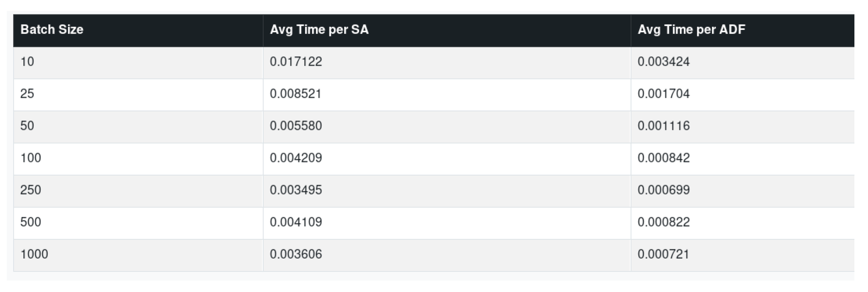Select the batch size 250 cell
The image size is (868, 292).
[31, 190]
